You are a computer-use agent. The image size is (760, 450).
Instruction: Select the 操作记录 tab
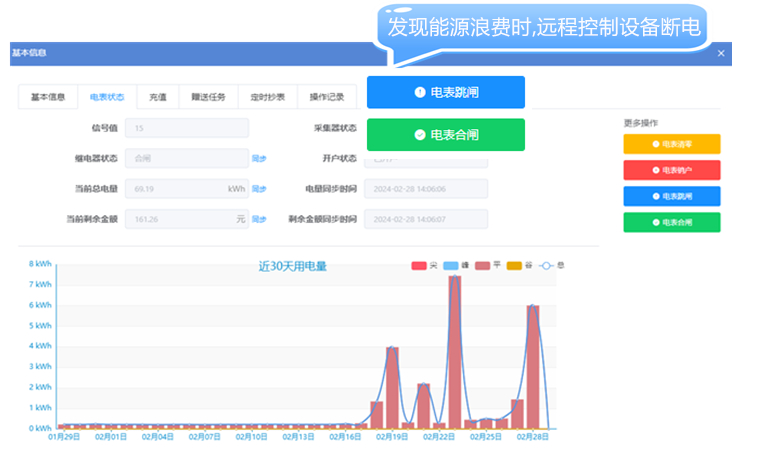click(326, 98)
